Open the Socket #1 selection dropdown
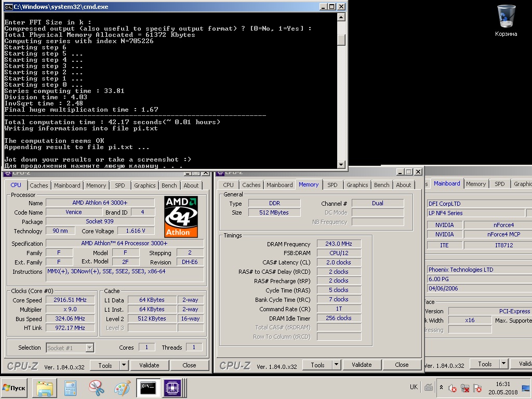The image size is (532, 399). coord(70,348)
